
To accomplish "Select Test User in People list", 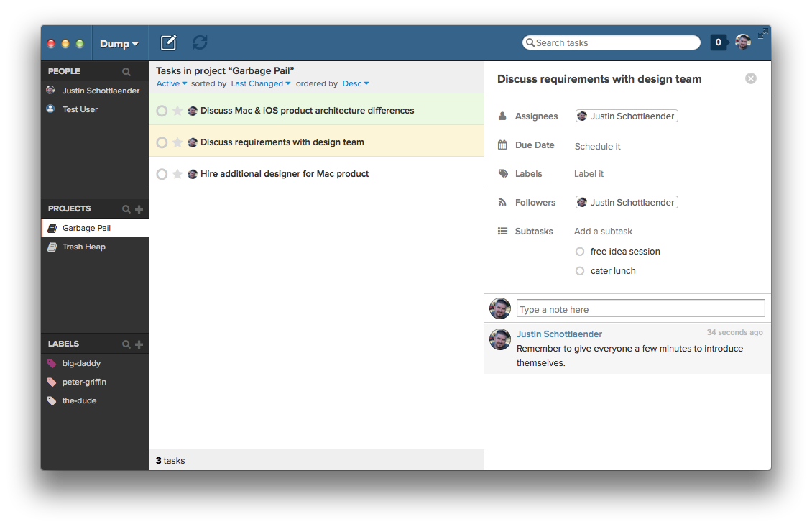I will [x=95, y=109].
